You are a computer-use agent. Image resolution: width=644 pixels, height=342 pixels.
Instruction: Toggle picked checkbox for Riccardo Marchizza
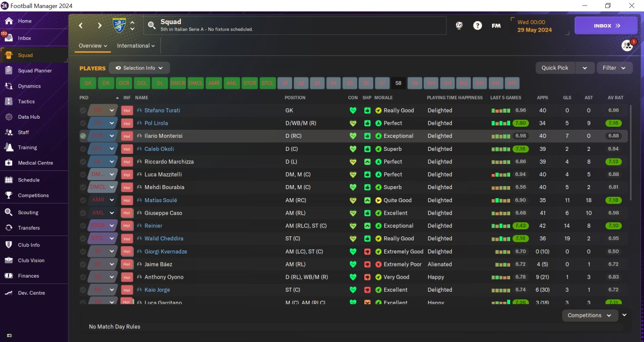(83, 161)
